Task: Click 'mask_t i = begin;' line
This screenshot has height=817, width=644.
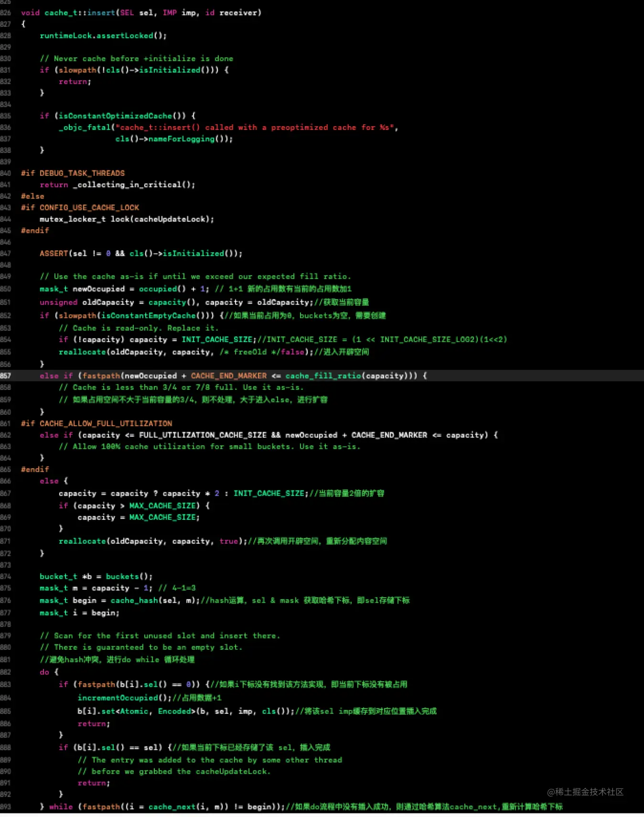Action: pyautogui.click(x=79, y=613)
